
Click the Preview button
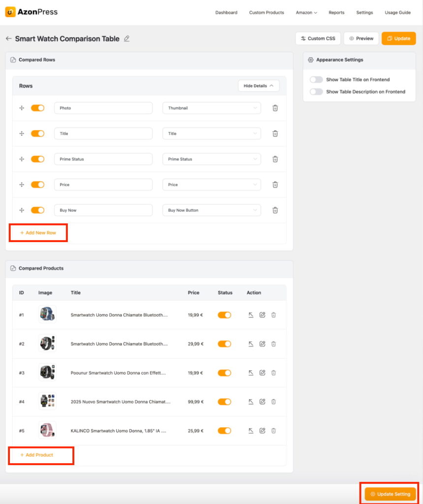pos(362,38)
